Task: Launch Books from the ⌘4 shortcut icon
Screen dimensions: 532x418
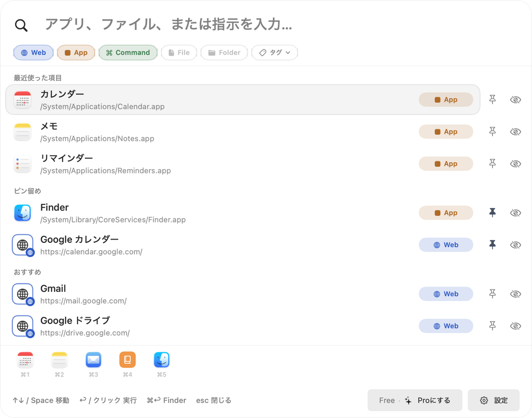Action: click(127, 360)
